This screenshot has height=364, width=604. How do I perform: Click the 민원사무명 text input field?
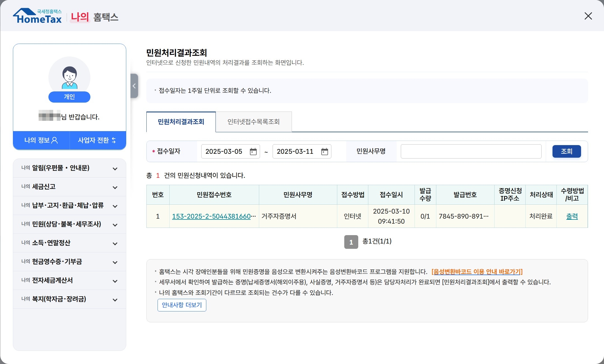click(471, 152)
